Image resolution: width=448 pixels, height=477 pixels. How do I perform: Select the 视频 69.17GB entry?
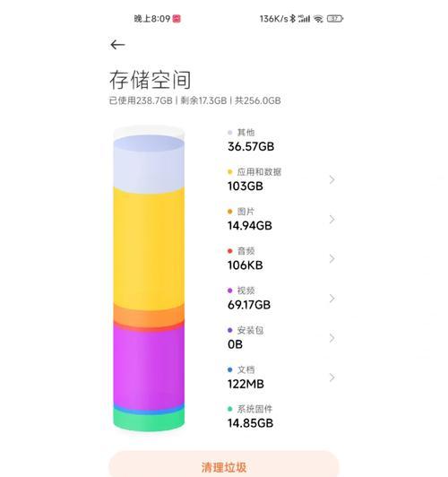[x=281, y=298]
